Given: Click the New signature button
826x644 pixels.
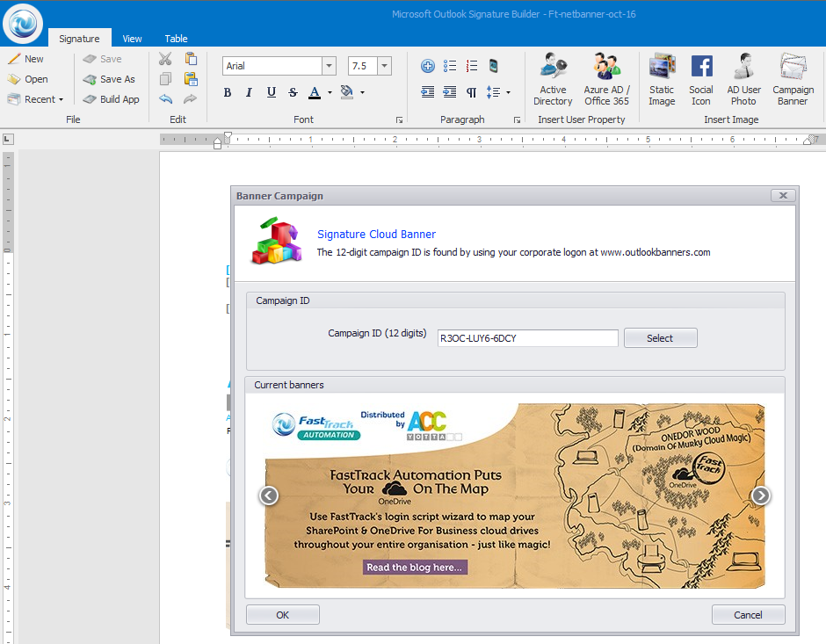Looking at the screenshot, I should click(25, 59).
